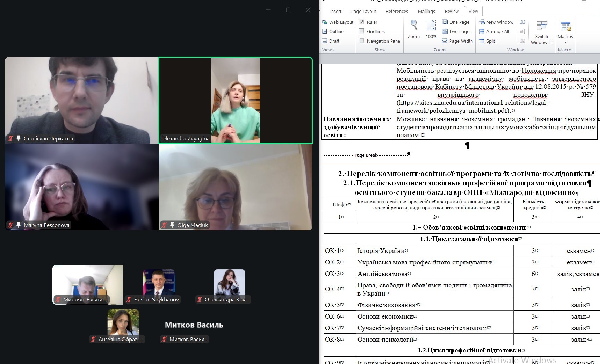Enable the Gridlines checkbox
Screen dimensions: 600x364
coord(362,31)
